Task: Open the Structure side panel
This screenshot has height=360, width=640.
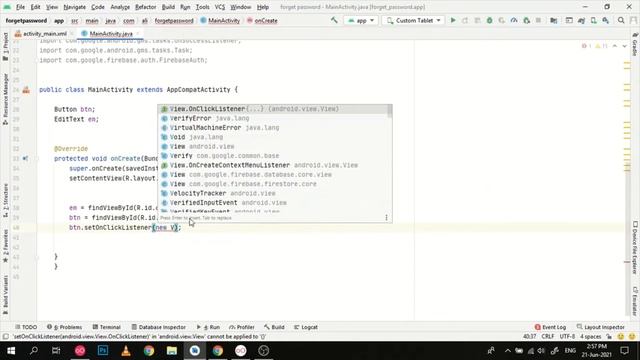Action: (5, 200)
